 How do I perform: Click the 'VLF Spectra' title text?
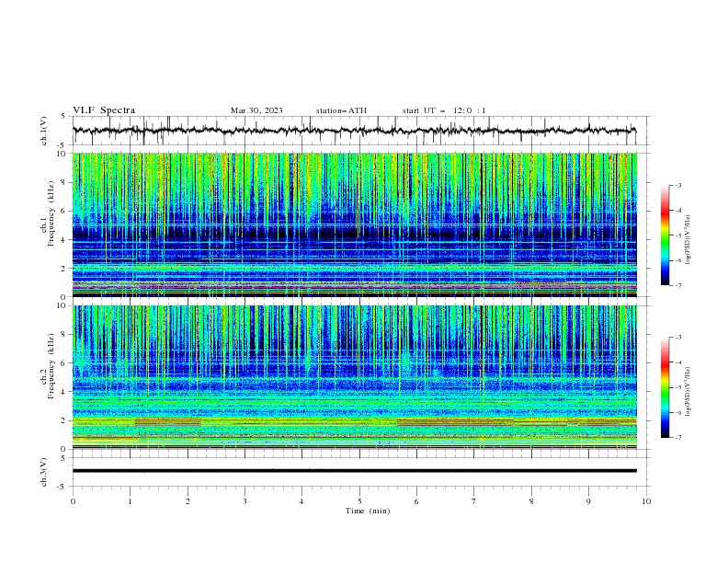(x=104, y=110)
